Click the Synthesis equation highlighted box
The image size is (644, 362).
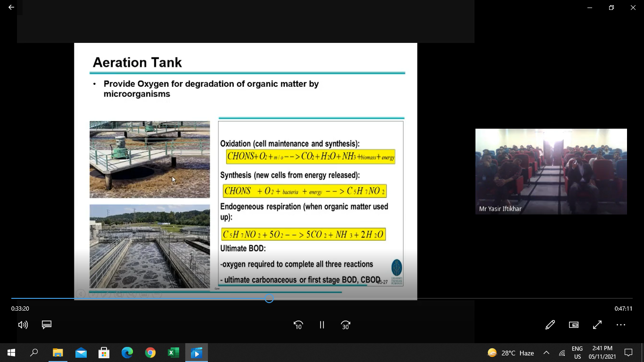tap(305, 191)
